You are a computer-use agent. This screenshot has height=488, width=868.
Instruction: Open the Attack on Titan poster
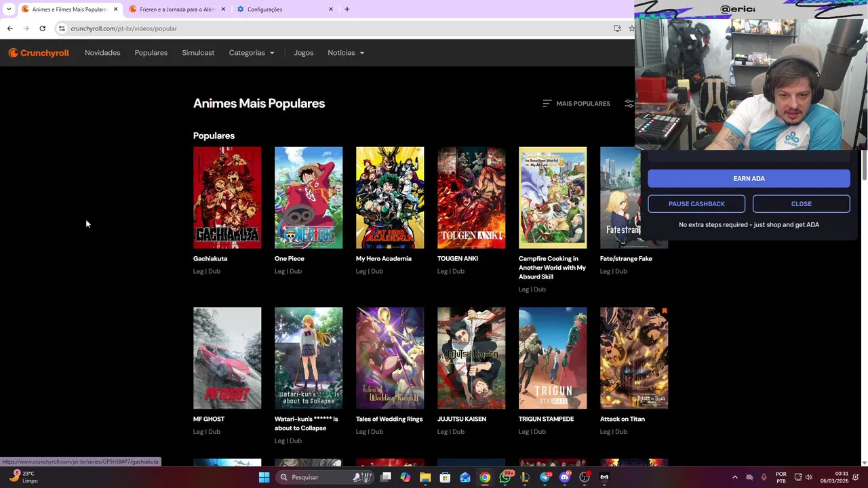(x=634, y=358)
